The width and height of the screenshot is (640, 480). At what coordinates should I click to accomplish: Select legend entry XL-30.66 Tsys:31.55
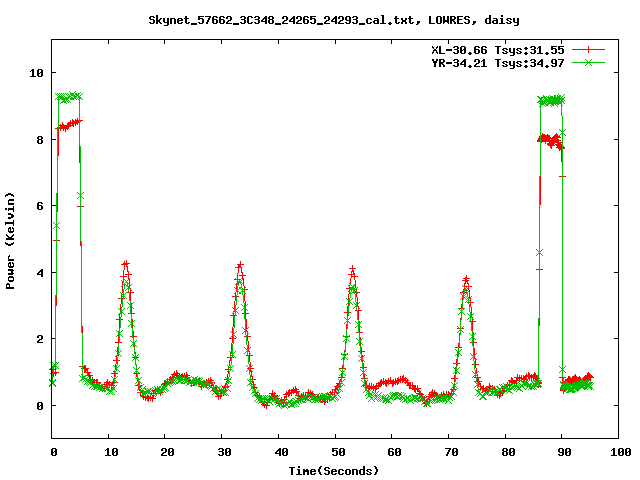coord(498,50)
